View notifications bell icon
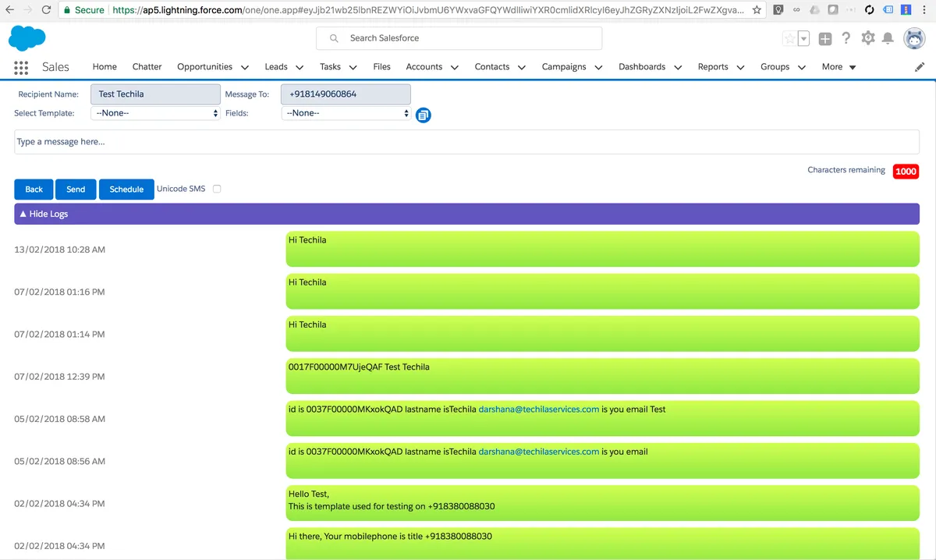Viewport: 936px width, 560px height. coord(888,38)
